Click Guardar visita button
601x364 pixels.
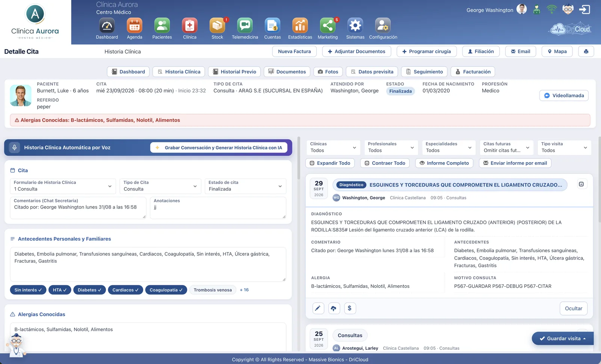[563, 338]
